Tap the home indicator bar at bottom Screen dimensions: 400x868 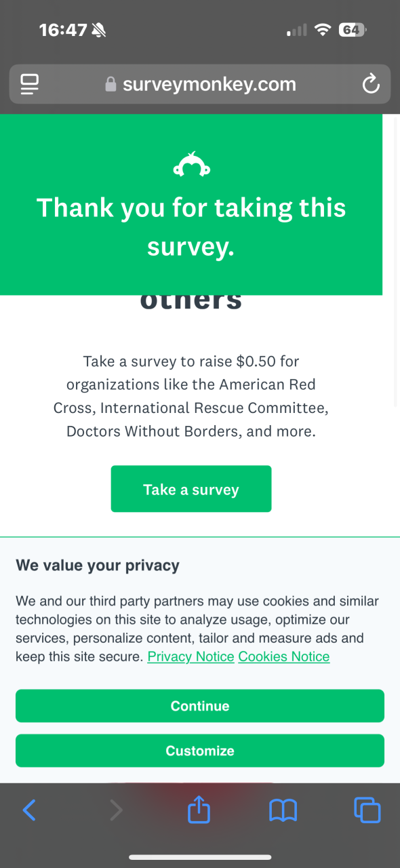200,858
